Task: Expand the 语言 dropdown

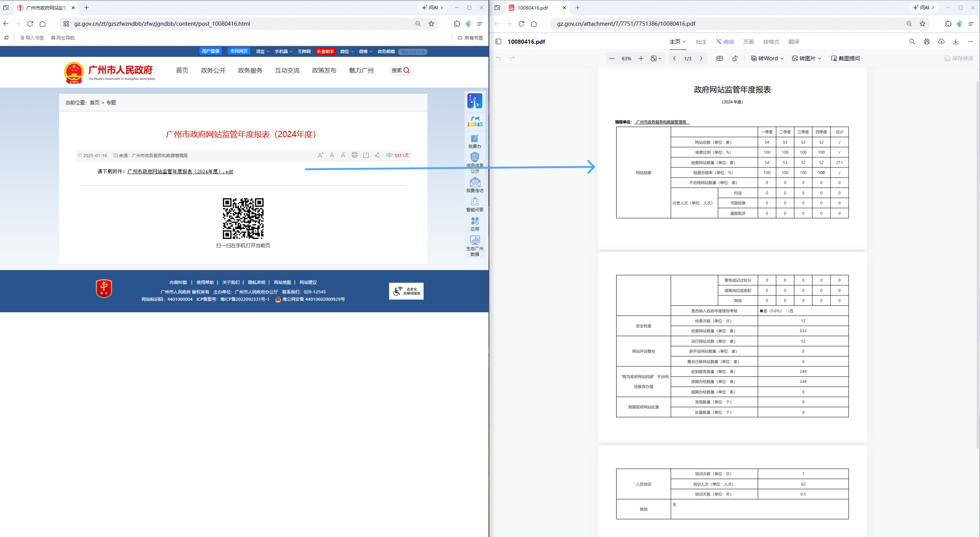Action: (263, 52)
